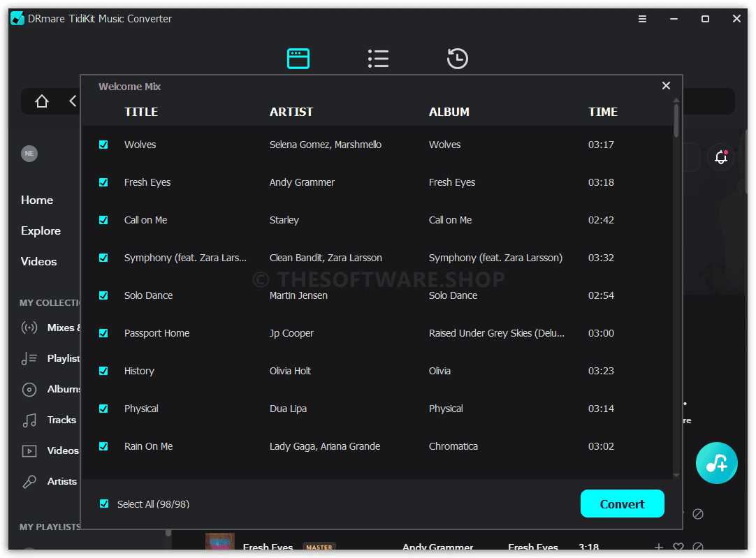Viewport: 756px width, 558px height.
Task: Click album 'Olivia' in History row
Action: [439, 371]
